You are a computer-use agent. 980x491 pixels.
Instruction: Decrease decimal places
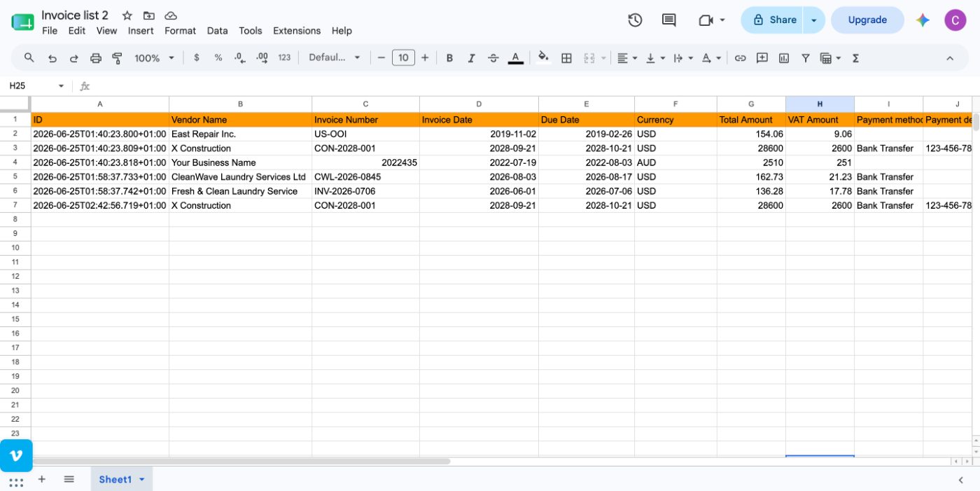(x=240, y=58)
